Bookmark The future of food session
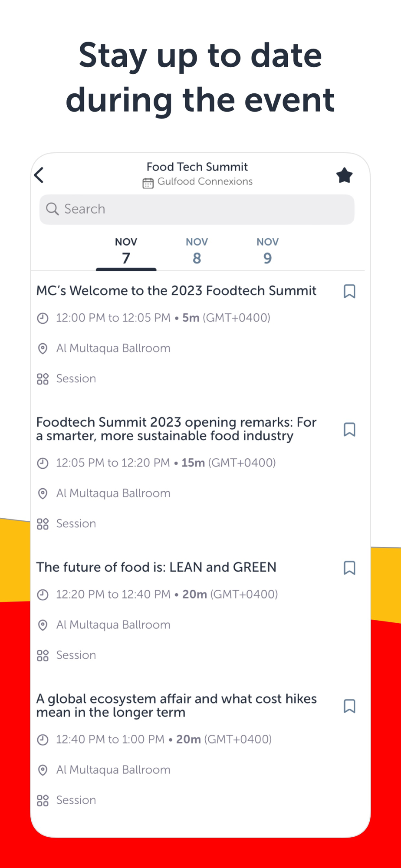The width and height of the screenshot is (401, 868). (349, 568)
